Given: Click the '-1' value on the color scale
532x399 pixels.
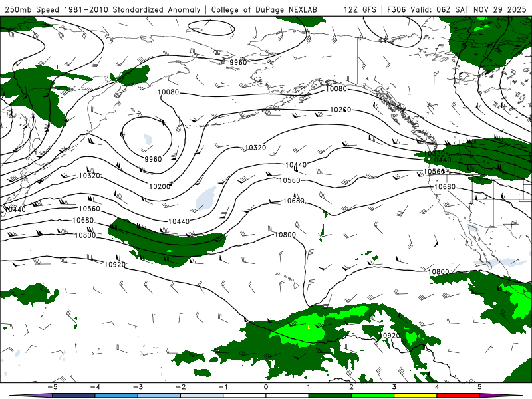Looking at the screenshot, I should coord(223,387).
